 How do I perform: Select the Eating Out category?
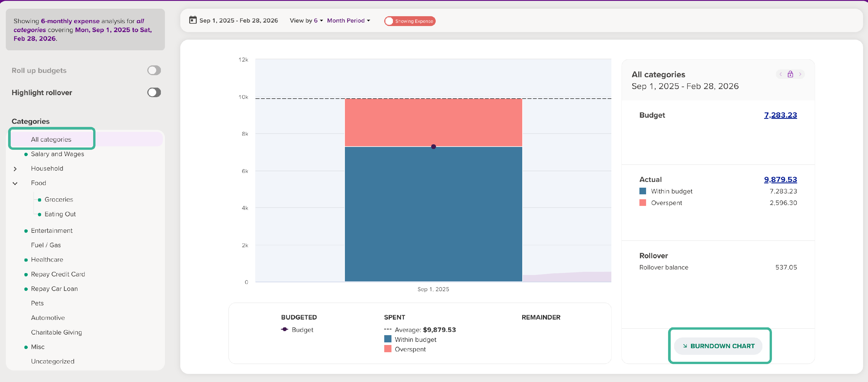pos(60,214)
